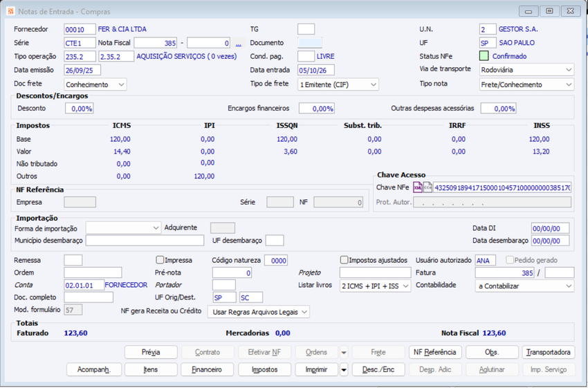
Task: Expand the Via de transporte dropdown
Action: (x=526, y=70)
